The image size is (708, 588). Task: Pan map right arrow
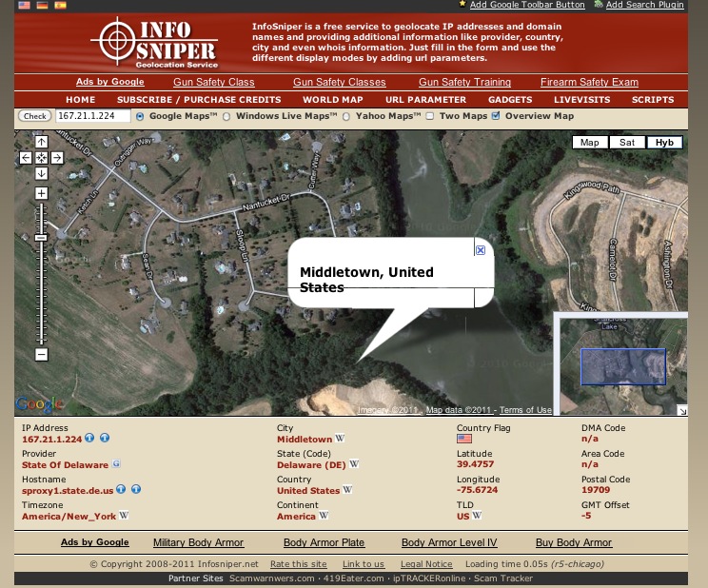click(57, 158)
